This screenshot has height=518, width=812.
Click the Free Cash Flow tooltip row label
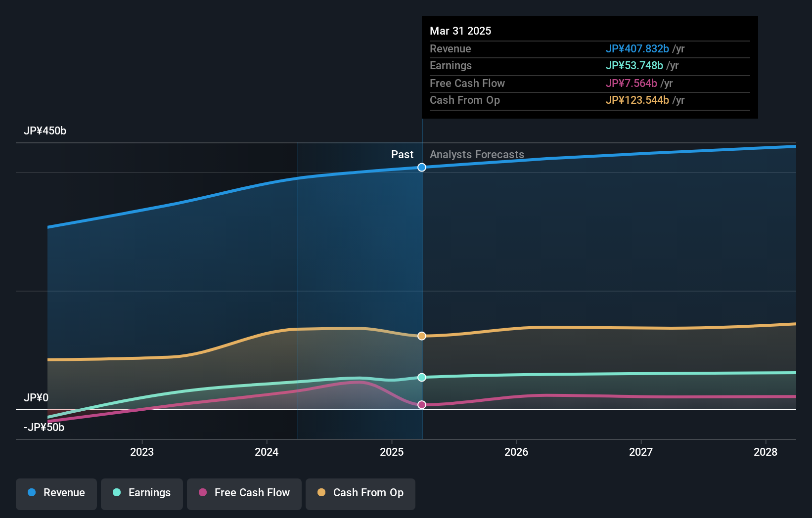(467, 84)
